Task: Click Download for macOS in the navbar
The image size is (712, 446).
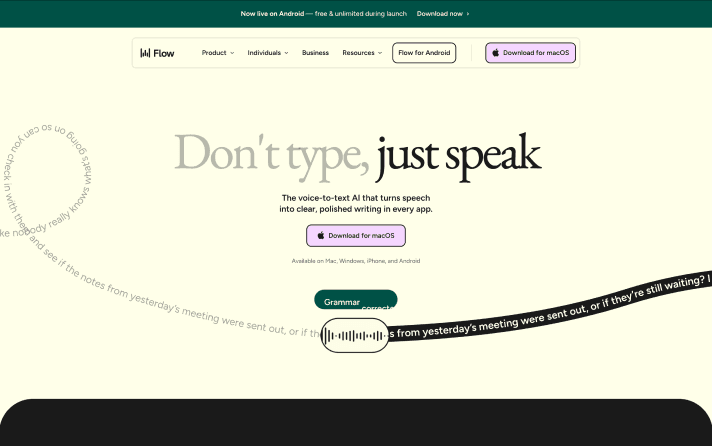Action: tap(530, 53)
